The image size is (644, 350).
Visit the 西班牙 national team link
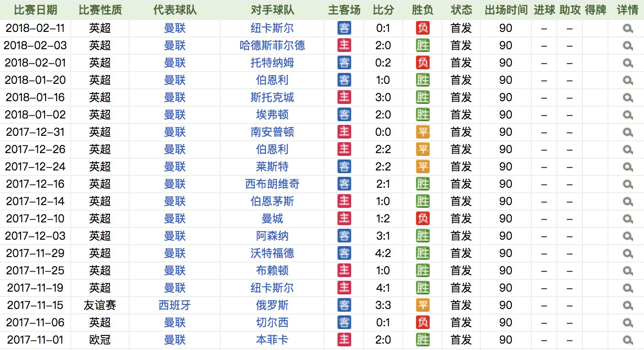click(175, 305)
